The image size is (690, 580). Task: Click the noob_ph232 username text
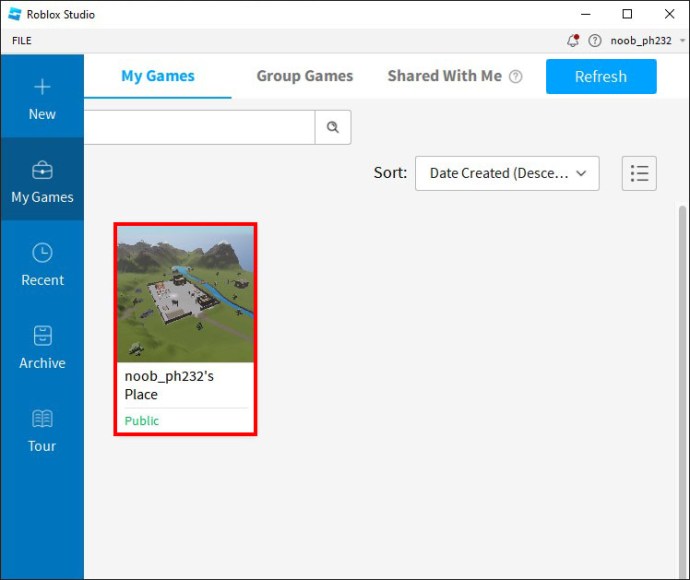pyautogui.click(x=641, y=40)
